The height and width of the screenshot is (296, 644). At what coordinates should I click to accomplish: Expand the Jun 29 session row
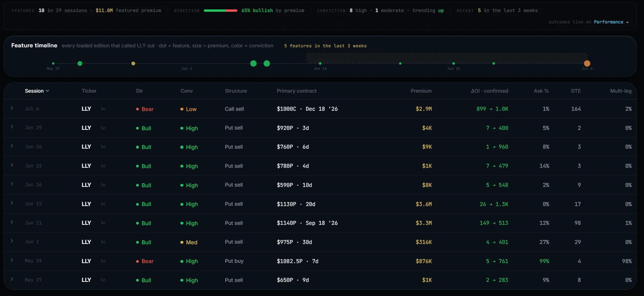[12, 127]
